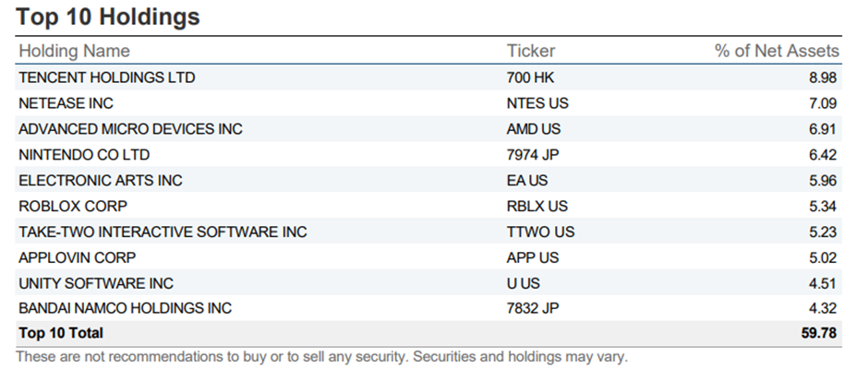Screen dimensions: 868x369
Task: Click the recommendations disclaimer text
Action: [321, 356]
